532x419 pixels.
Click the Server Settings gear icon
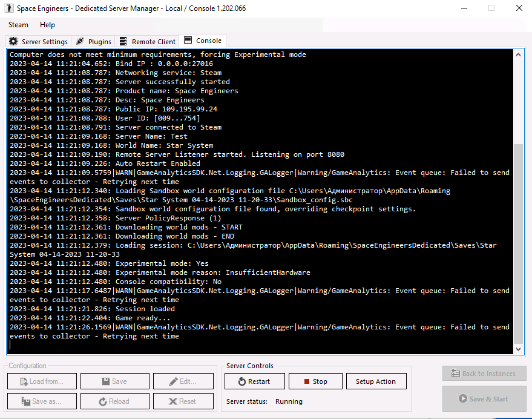pos(13,42)
